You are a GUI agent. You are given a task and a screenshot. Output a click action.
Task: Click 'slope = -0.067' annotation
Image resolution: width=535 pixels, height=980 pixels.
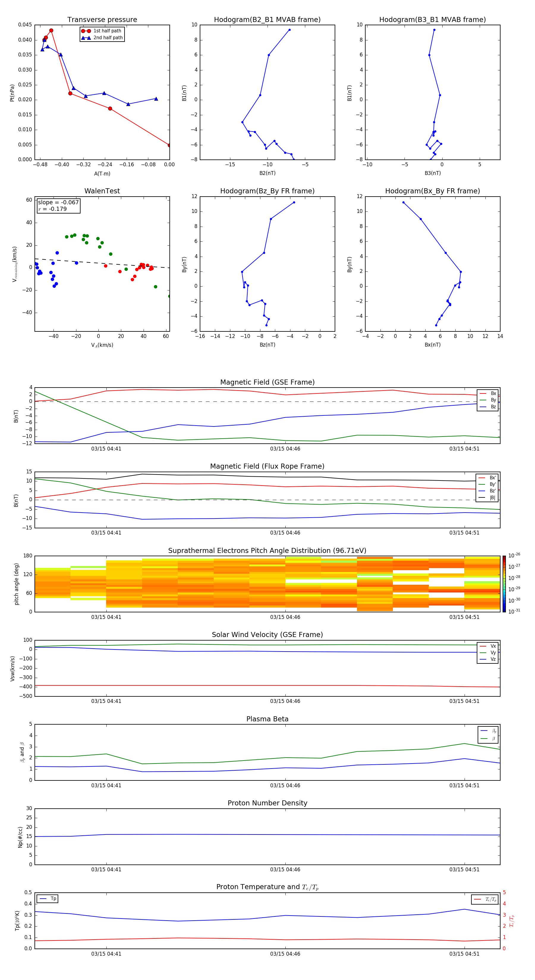[x=58, y=203]
